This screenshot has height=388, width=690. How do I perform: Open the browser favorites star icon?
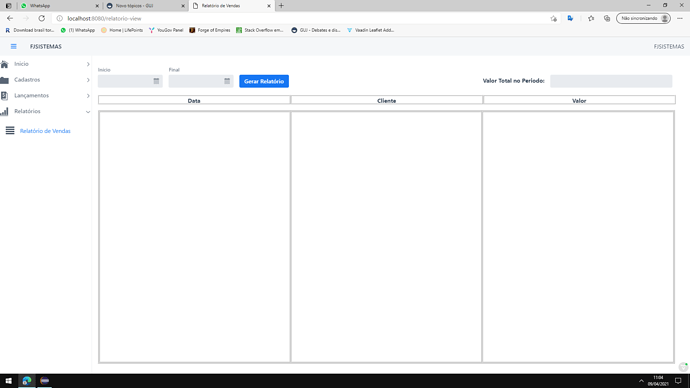591,18
